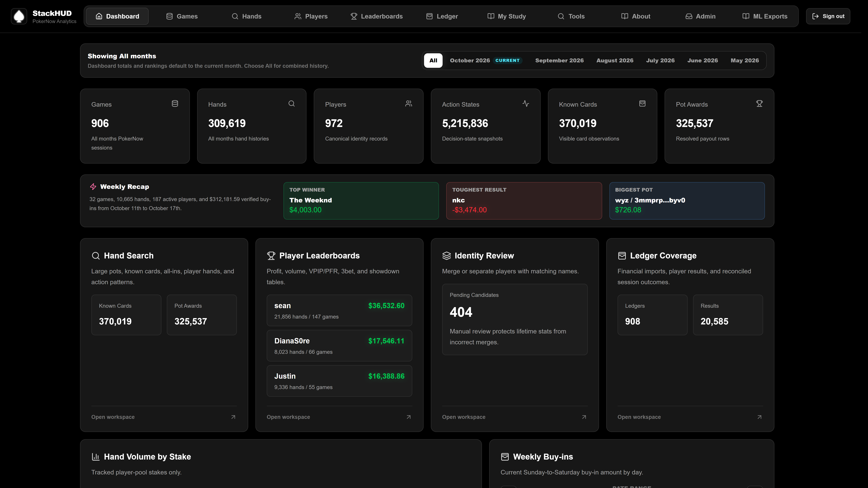
Task: Select sean leaderboard row
Action: (339, 311)
